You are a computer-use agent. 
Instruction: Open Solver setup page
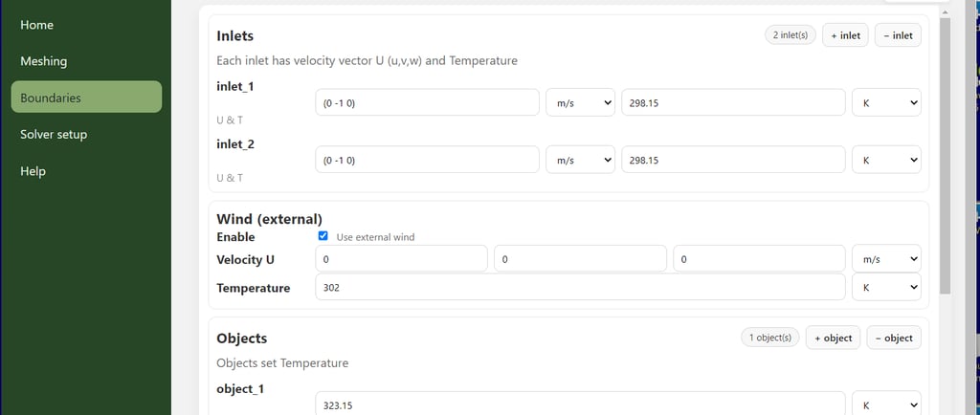[x=54, y=135]
